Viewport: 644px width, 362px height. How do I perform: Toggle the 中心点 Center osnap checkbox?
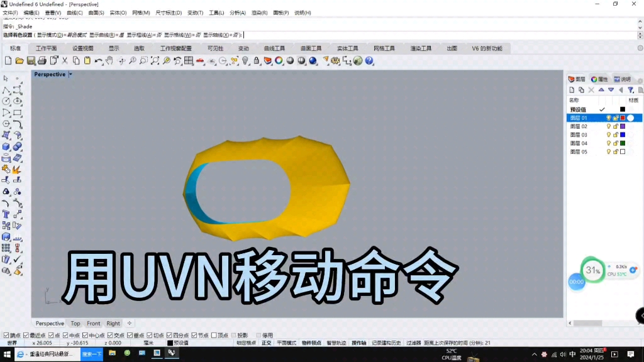[86, 336]
